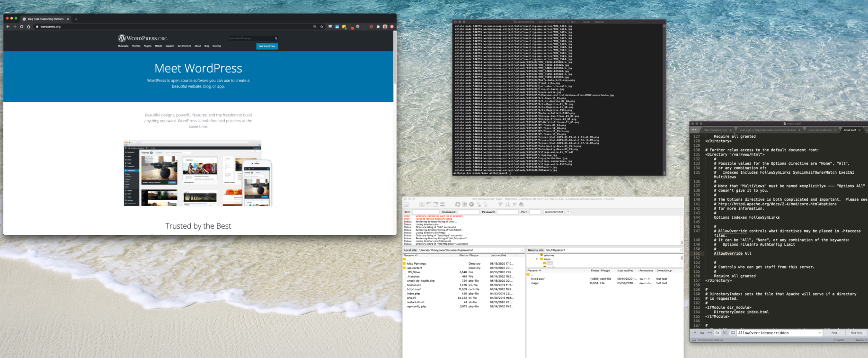Select local file wp-config.php
Screen dimensions: 868x358
point(416,306)
